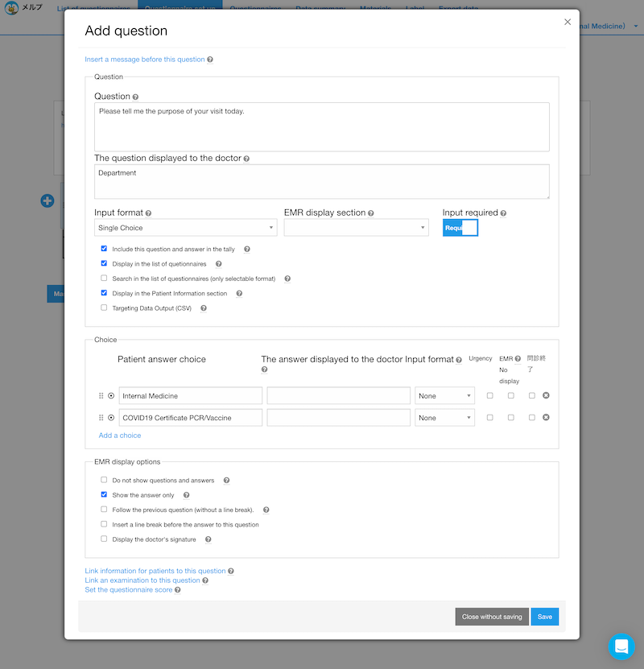This screenshot has height=669, width=644.
Task: Toggle the Input required switch
Action: (x=460, y=228)
